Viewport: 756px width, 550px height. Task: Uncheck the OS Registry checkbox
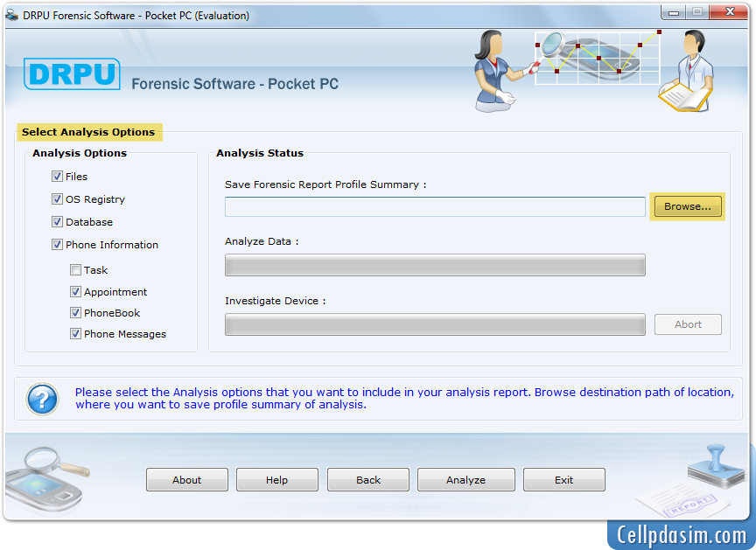(57, 198)
